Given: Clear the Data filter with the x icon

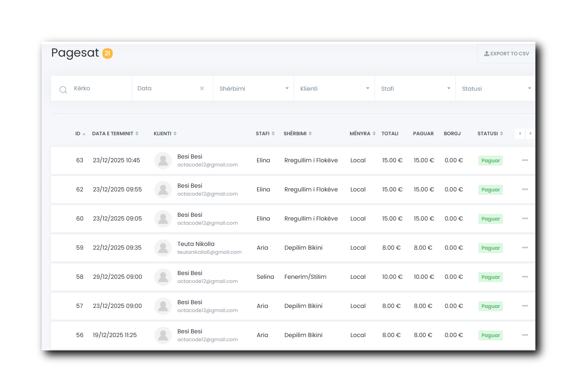Looking at the screenshot, I should [202, 88].
